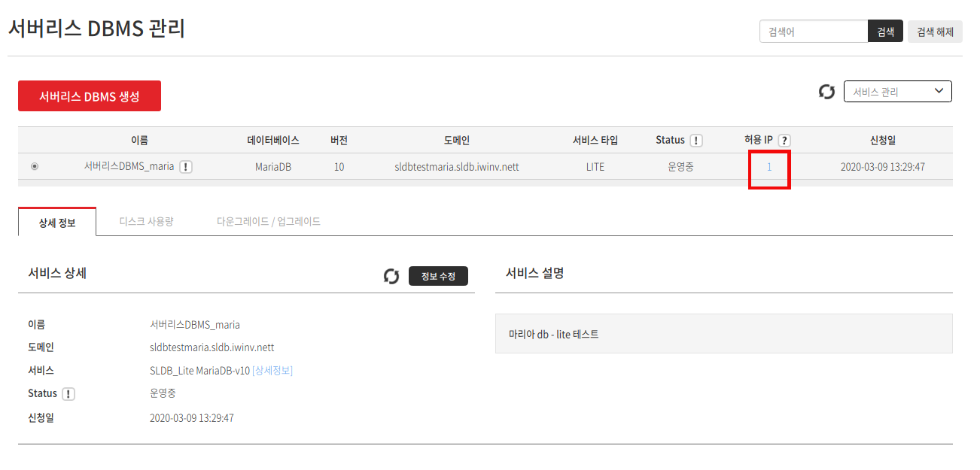The width and height of the screenshot is (980, 470).
Task: Click the 서비스 상세 heading
Action: [x=57, y=273]
